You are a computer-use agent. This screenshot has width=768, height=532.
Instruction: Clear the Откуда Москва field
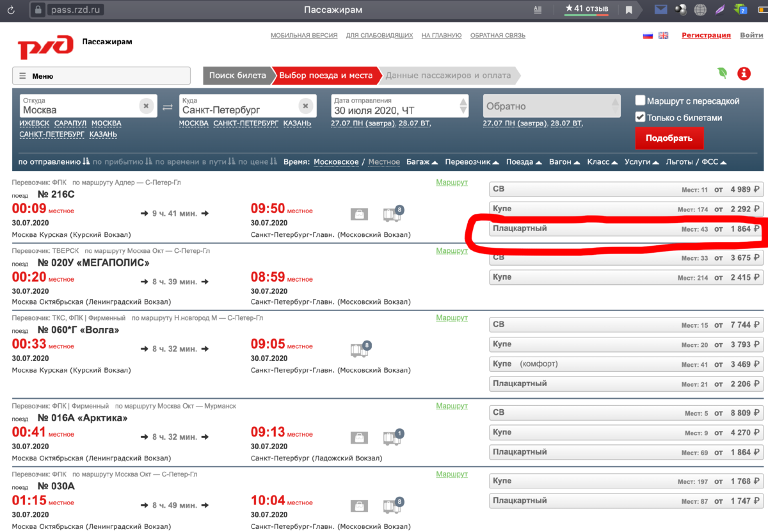(147, 106)
